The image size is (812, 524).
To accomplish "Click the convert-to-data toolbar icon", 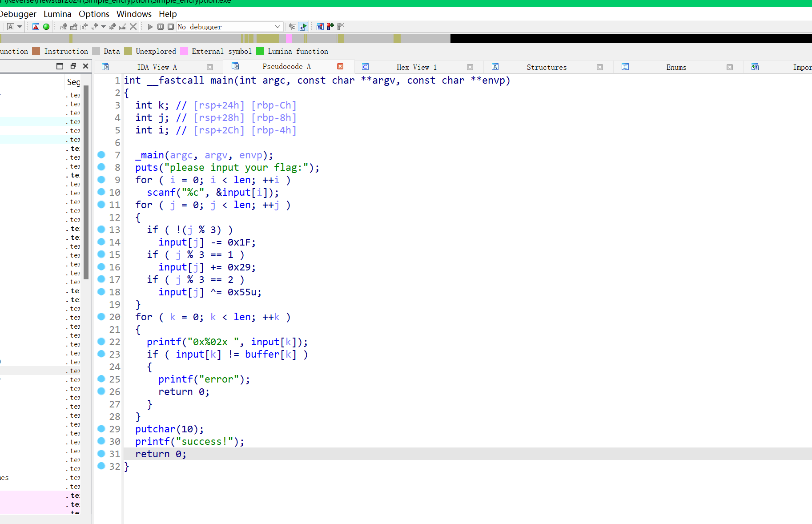I will [74, 27].
